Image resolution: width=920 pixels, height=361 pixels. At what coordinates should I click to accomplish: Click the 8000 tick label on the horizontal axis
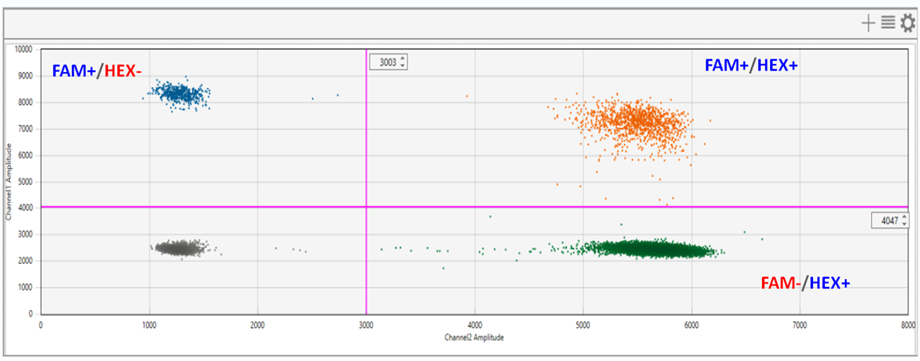(908, 324)
